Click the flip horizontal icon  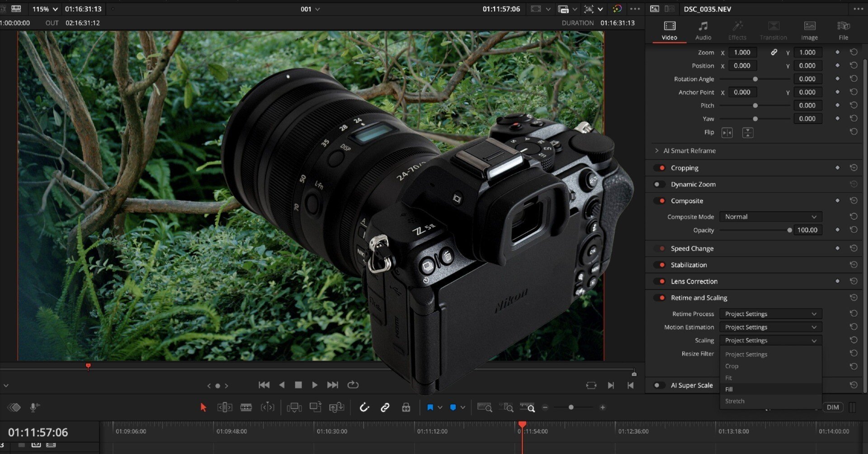pos(727,133)
